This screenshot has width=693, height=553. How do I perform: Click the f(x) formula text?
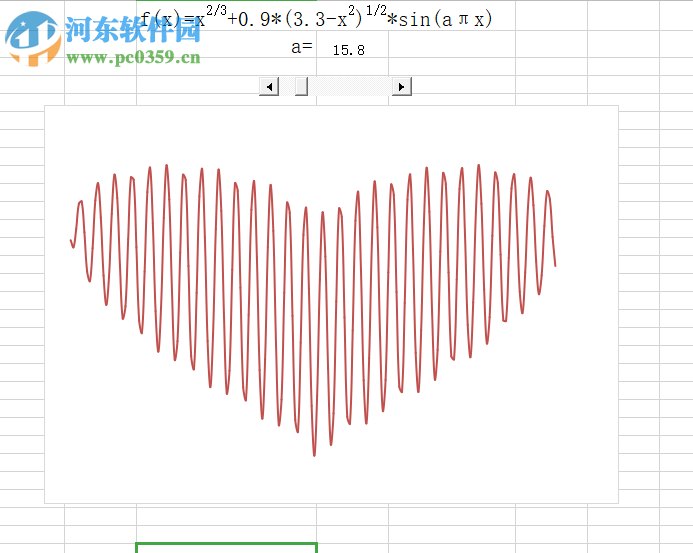pos(316,18)
